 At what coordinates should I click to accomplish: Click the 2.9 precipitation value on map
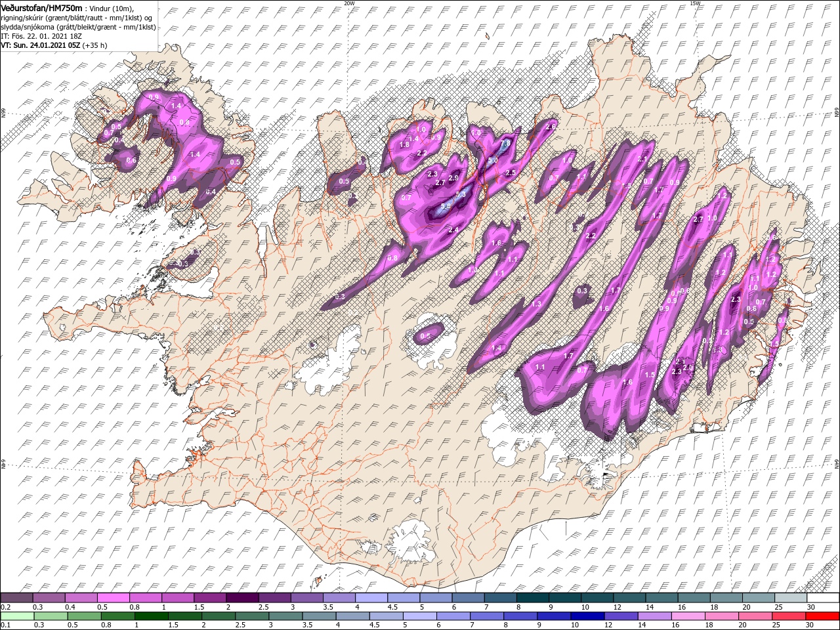[x=452, y=178]
